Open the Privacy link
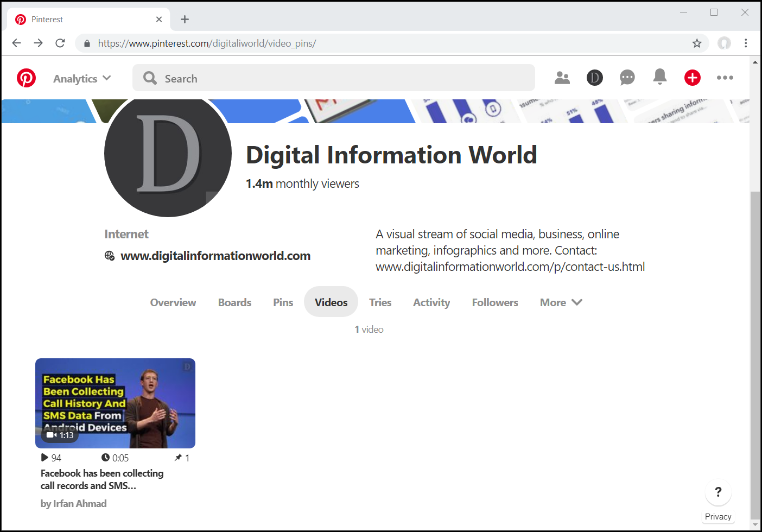This screenshot has width=762, height=532. tap(718, 517)
